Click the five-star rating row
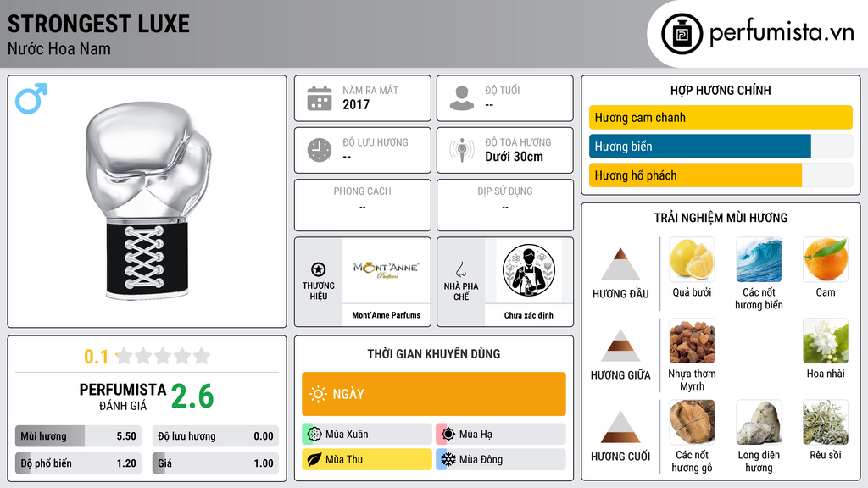 point(163,356)
